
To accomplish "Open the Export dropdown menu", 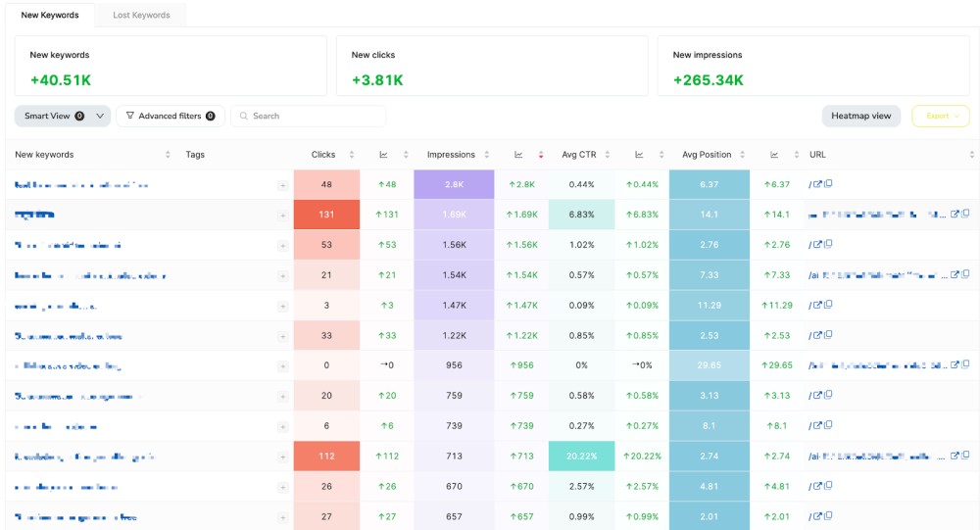I will click(941, 116).
